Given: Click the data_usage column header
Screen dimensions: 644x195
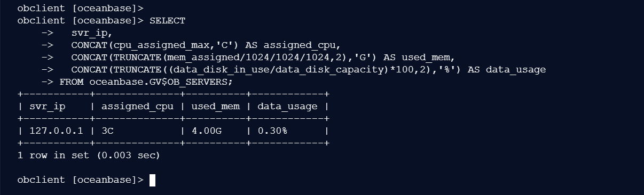Looking at the screenshot, I should click(x=287, y=106).
